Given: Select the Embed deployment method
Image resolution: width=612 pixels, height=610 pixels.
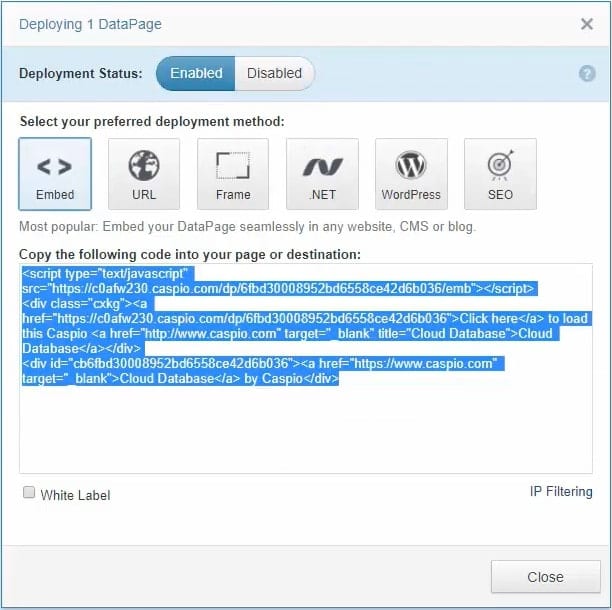Looking at the screenshot, I should [55, 174].
